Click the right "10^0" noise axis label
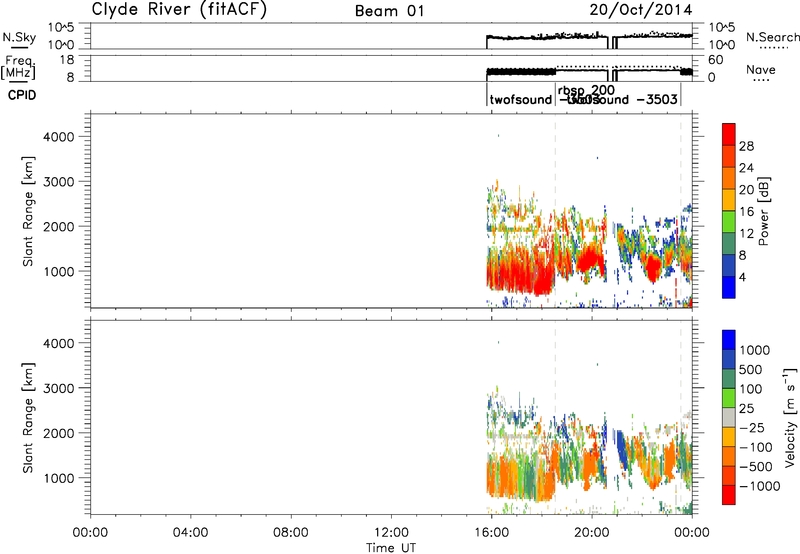Image resolution: width=800 pixels, height=554 pixels. (722, 45)
